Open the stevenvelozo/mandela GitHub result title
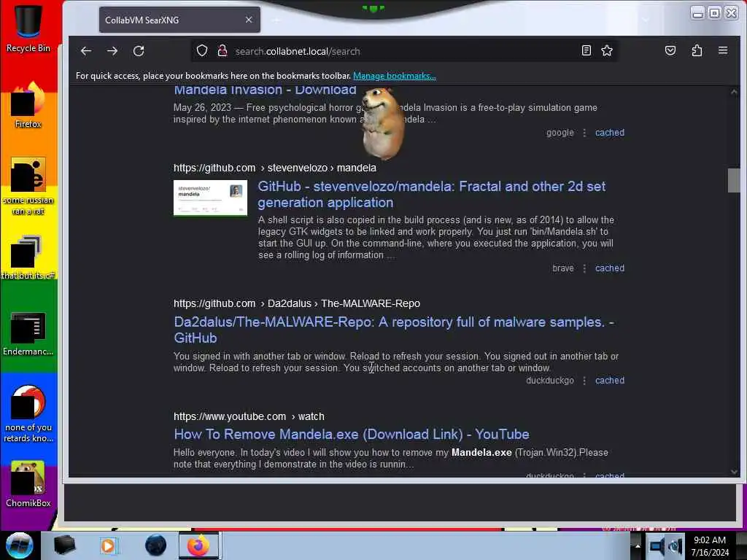This screenshot has height=560, width=747. point(432,194)
